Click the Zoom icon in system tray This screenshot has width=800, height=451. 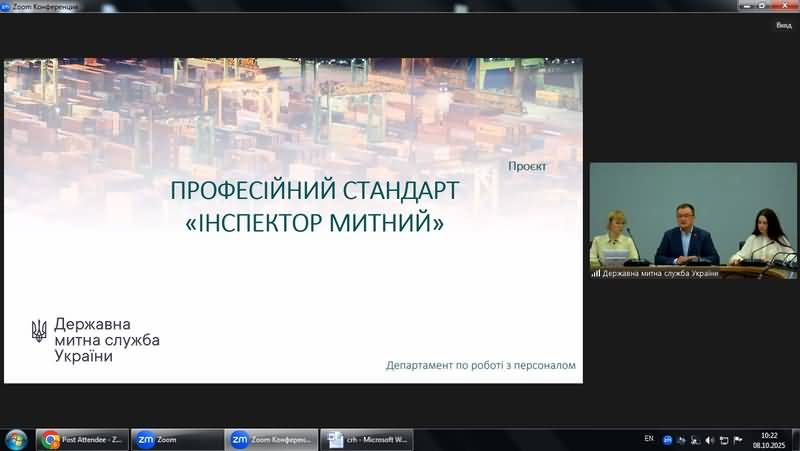point(667,439)
